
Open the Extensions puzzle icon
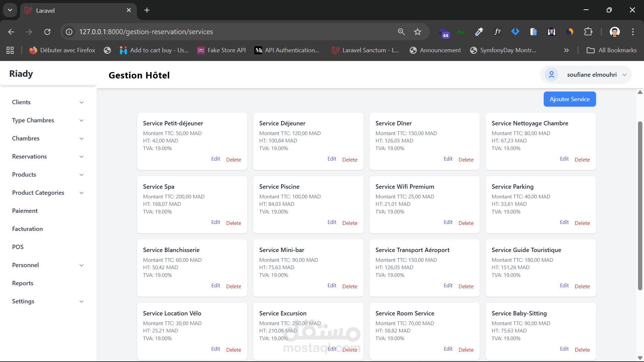coord(588,32)
